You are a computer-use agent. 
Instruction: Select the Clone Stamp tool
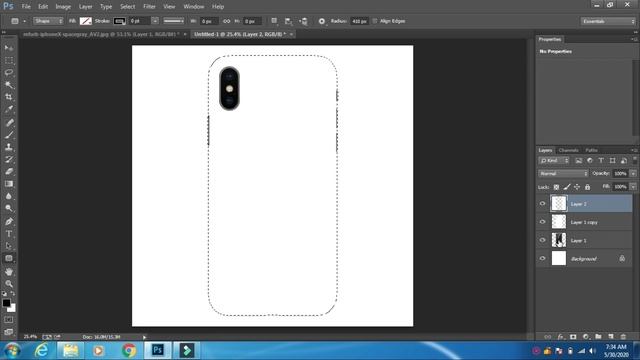(9, 147)
